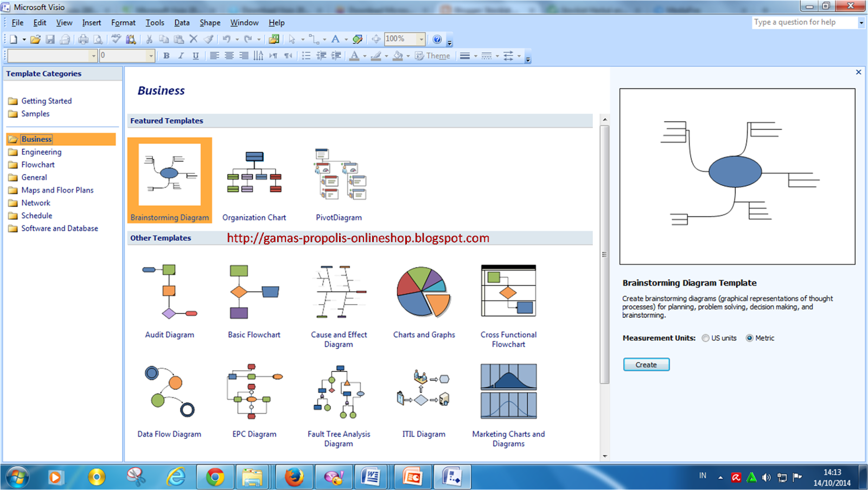Open the Visio Help question-mark icon
868x490 pixels.
[437, 39]
